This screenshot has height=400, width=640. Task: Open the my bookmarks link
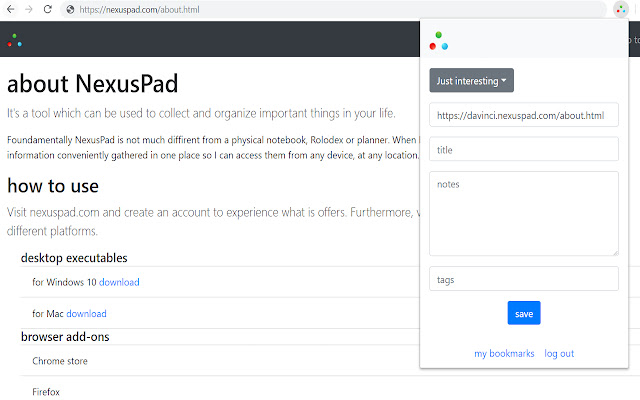(x=504, y=353)
